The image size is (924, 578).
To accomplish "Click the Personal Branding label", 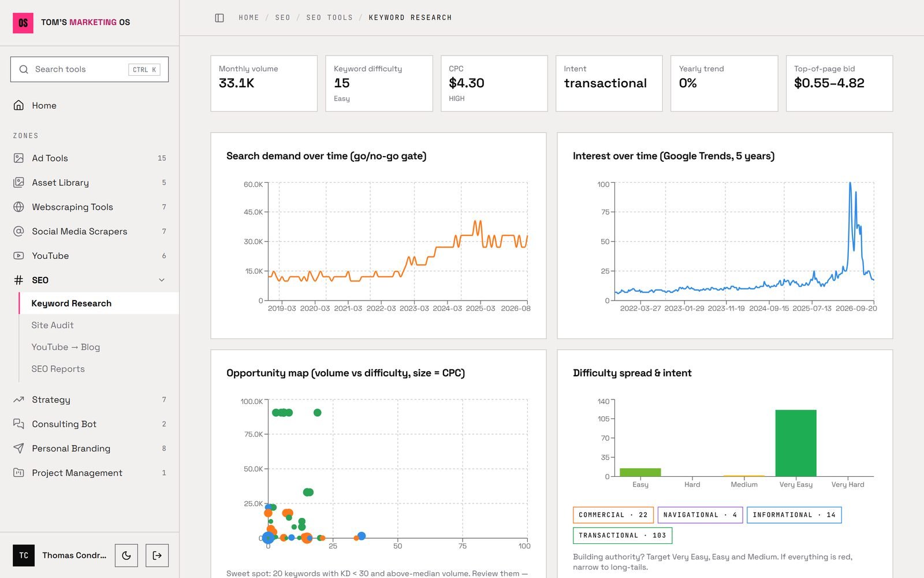I will (x=71, y=448).
